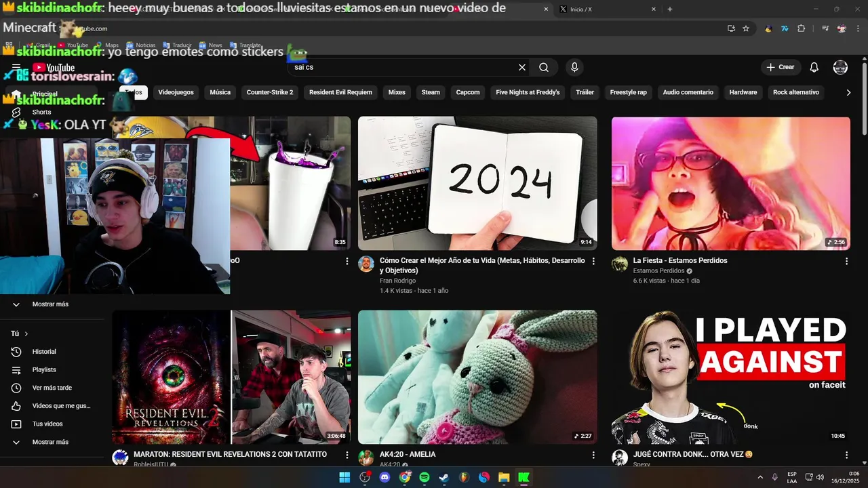Open La Fiesta - Estamos Perdidos title
This screenshot has width=868, height=488.
[680, 260]
